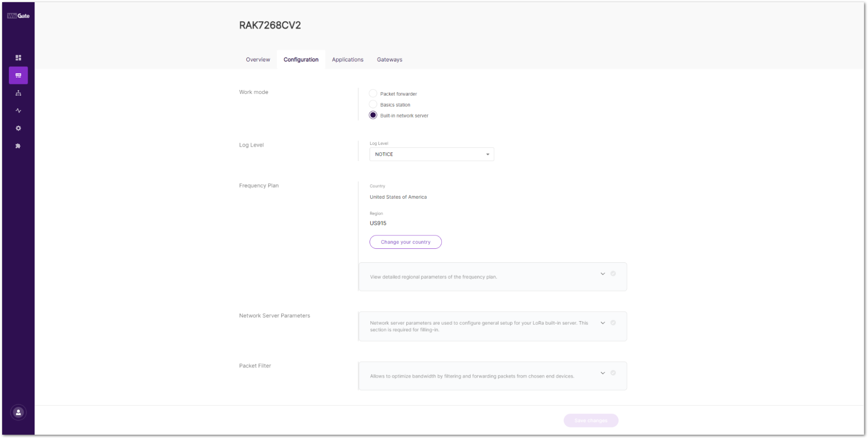This screenshot has width=868, height=439.
Task: Click the RAK7268CV2 page title
Action: coord(270,25)
